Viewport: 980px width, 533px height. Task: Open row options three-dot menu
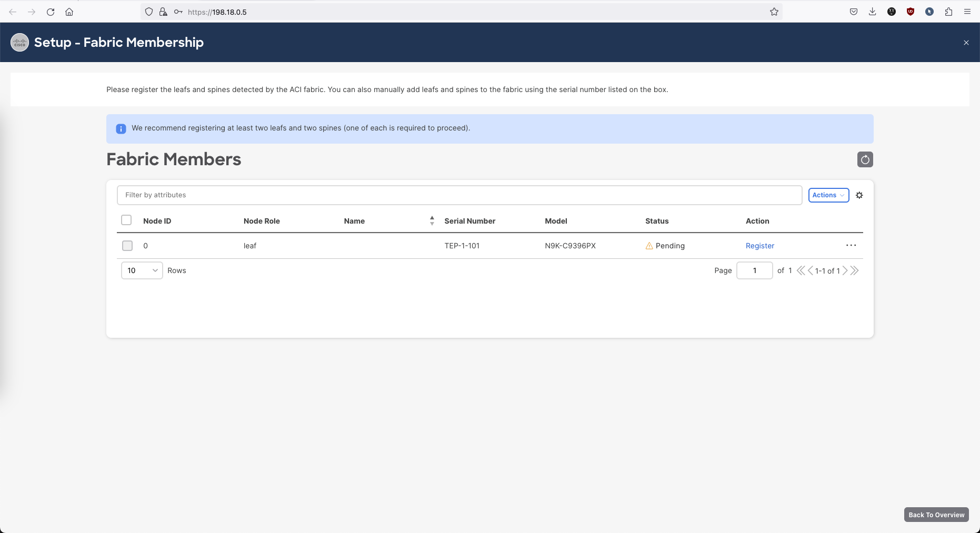(x=851, y=246)
